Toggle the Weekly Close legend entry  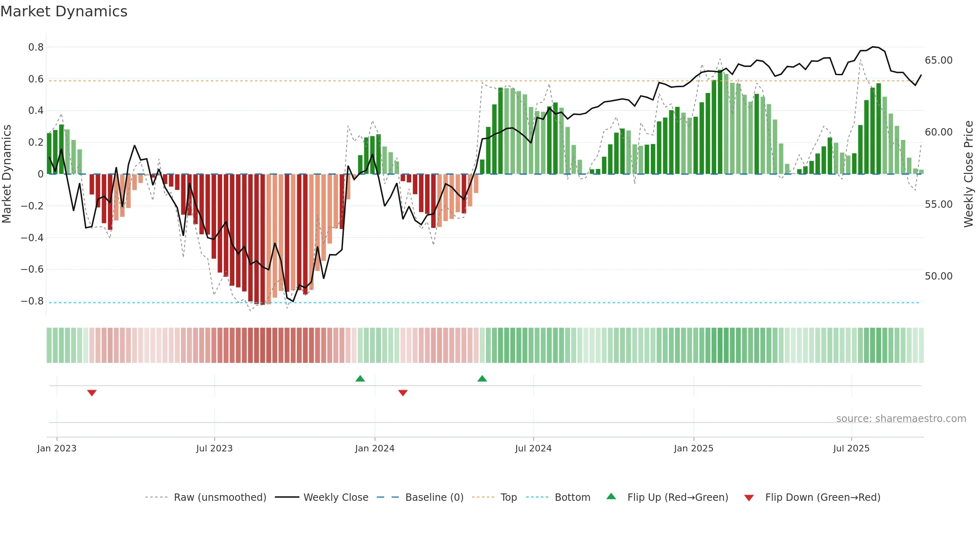pyautogui.click(x=322, y=497)
